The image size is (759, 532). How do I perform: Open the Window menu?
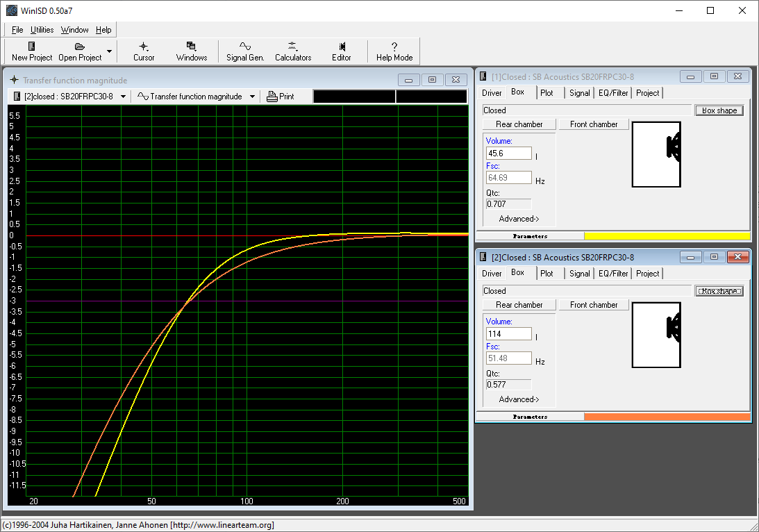(74, 30)
